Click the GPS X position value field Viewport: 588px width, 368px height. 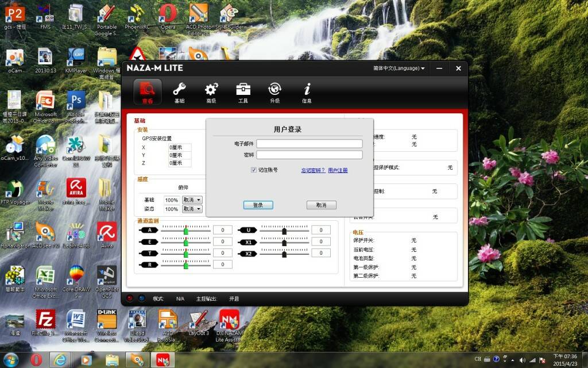tap(180, 147)
